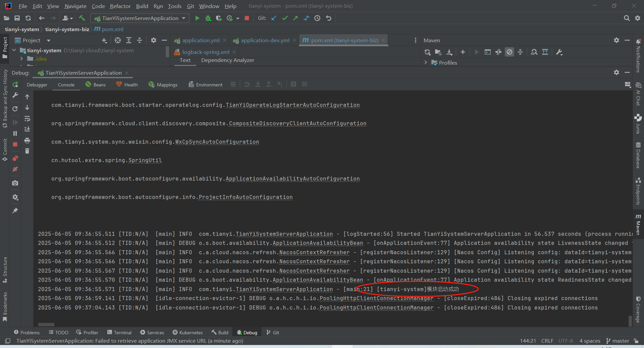This screenshot has height=348, width=644.
Task: Click the Git update project arrow
Action: (274, 18)
